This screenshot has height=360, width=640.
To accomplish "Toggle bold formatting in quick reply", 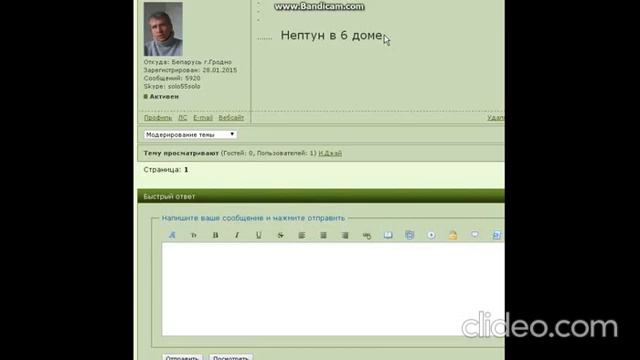I will pos(215,235).
